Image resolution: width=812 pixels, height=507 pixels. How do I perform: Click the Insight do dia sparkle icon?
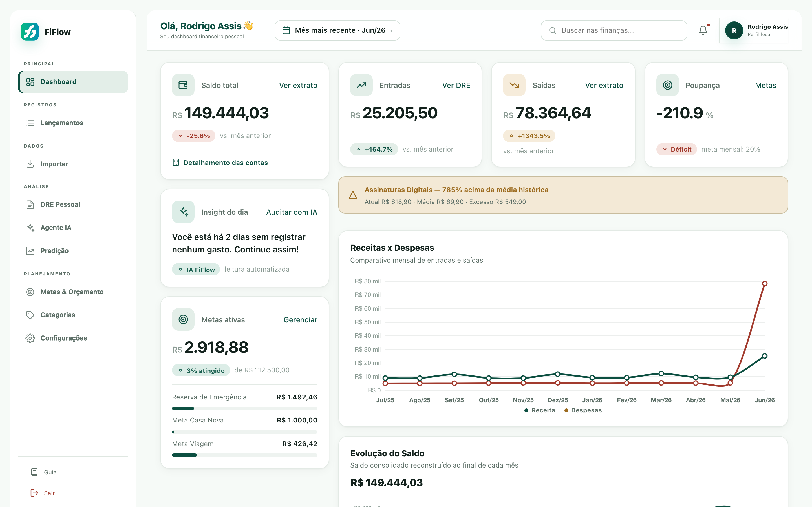pyautogui.click(x=183, y=212)
